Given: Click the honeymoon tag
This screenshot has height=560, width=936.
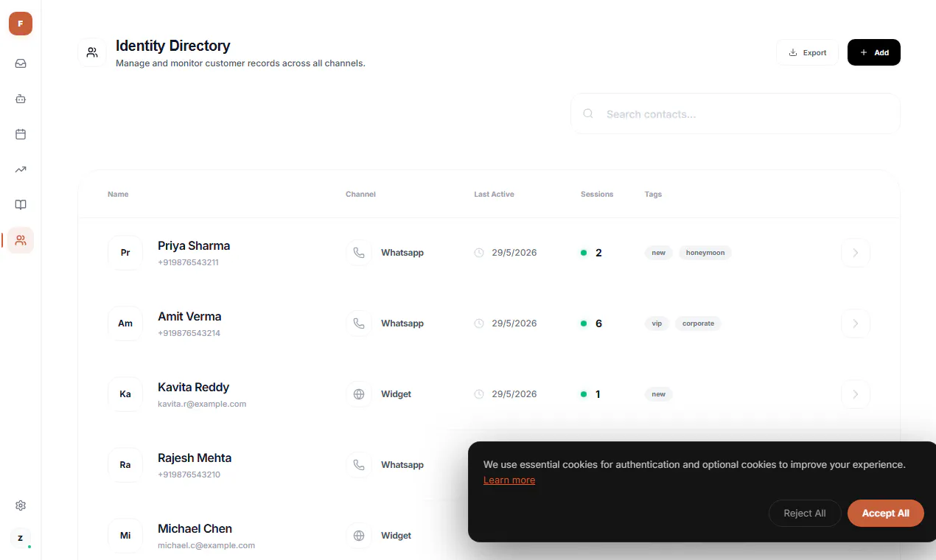Looking at the screenshot, I should point(705,253).
